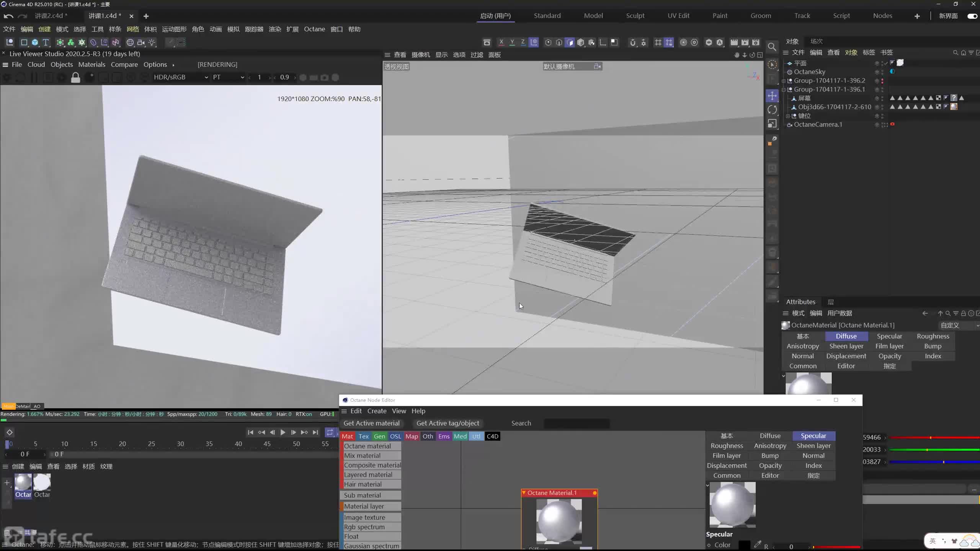Screen dimensions: 980x551
Task: Click the viewport pan hand icon
Action: coord(737,55)
